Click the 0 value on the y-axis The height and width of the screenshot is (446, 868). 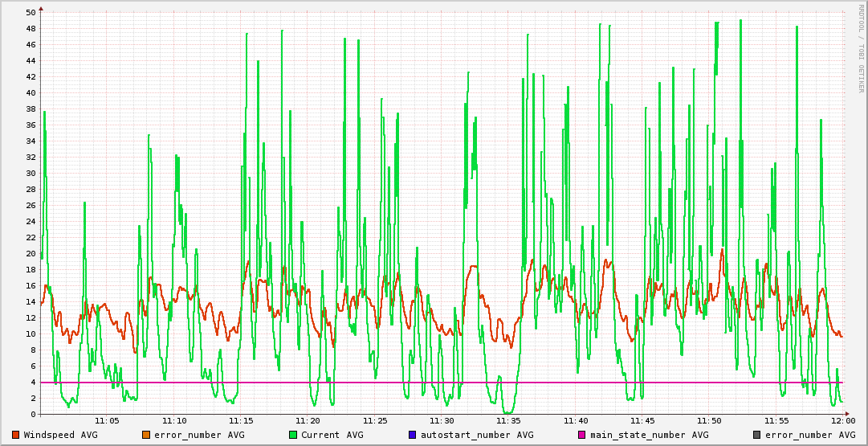[33, 415]
